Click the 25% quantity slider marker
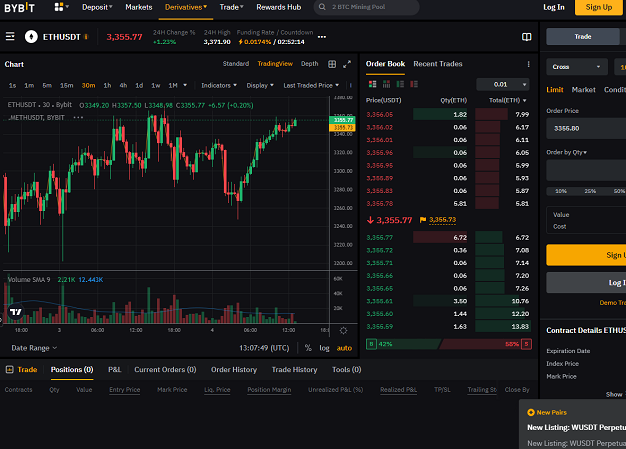 coord(590,191)
